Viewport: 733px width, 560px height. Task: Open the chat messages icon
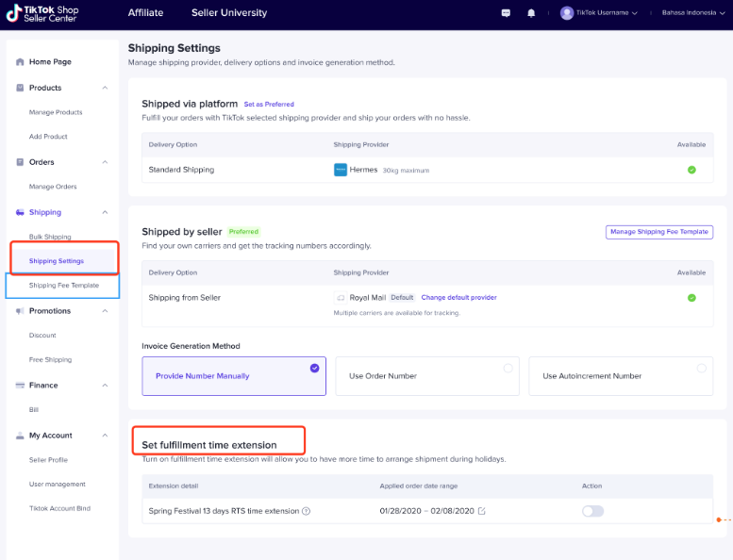(506, 13)
